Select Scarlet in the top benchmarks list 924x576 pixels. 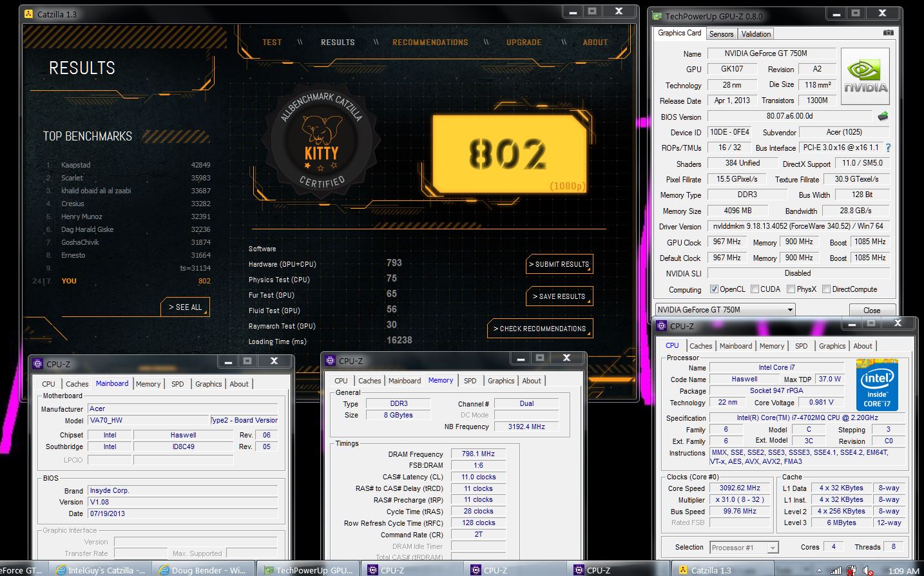pos(128,178)
